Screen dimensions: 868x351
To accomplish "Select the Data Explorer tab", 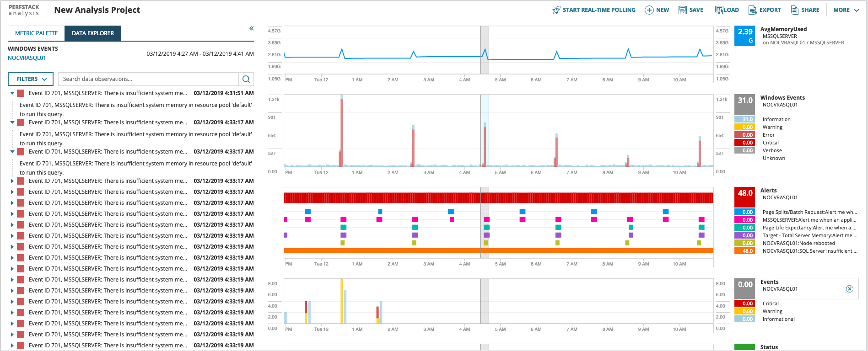I will point(93,33).
